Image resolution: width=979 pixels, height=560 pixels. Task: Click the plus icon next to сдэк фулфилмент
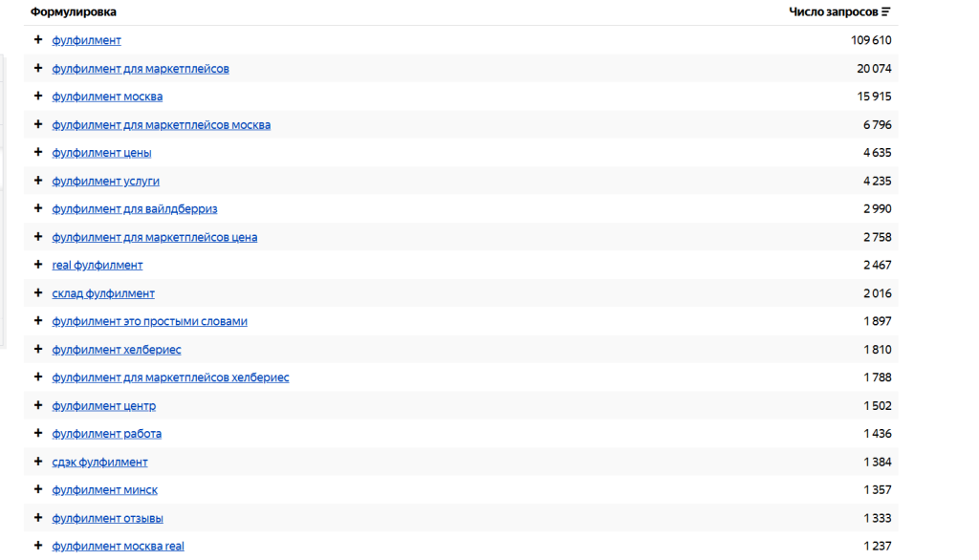(38, 462)
